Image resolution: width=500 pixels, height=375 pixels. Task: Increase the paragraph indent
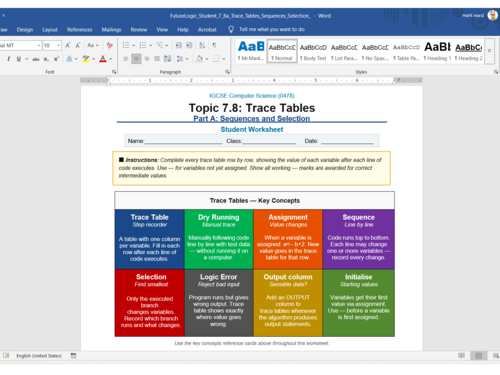(189, 45)
